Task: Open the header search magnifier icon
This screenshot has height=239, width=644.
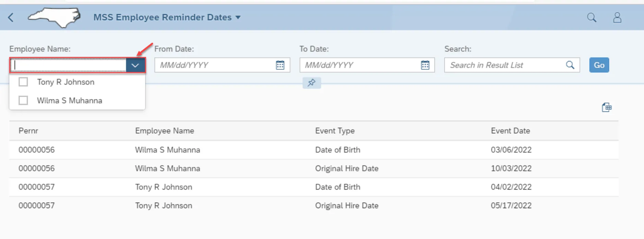Action: click(592, 17)
